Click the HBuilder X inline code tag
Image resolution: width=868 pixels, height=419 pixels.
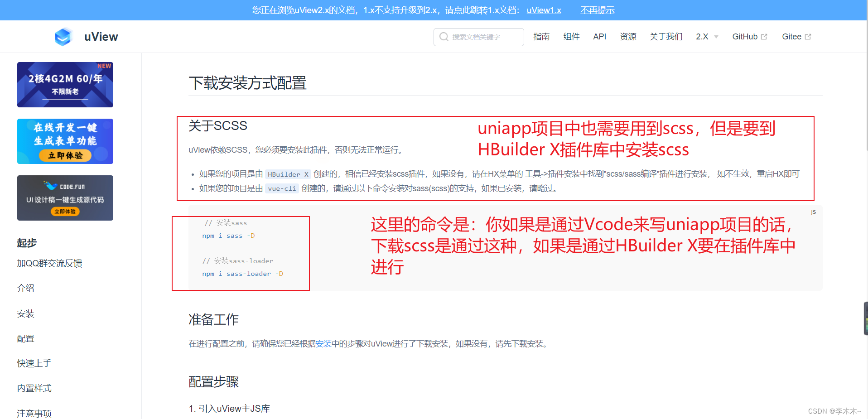tap(288, 174)
